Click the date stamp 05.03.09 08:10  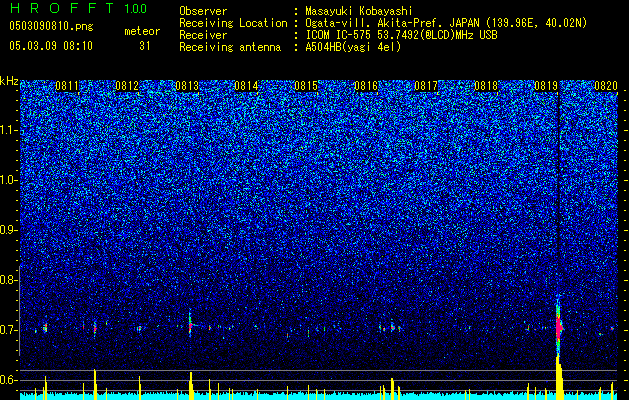pos(51,46)
